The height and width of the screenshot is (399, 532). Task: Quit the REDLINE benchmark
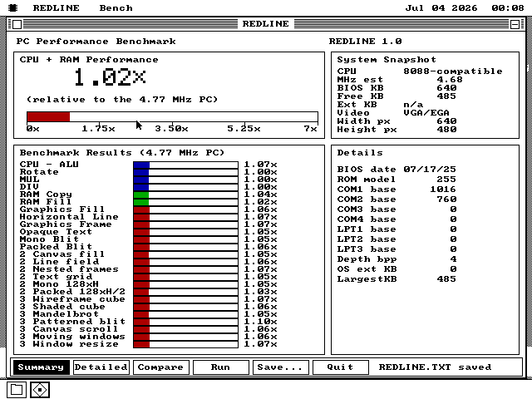[340, 367]
